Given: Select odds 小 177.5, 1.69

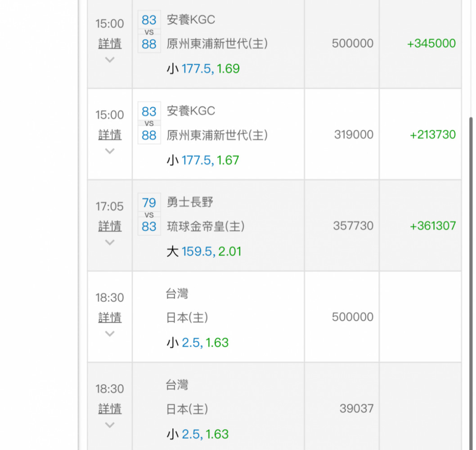Looking at the screenshot, I should click(203, 69).
